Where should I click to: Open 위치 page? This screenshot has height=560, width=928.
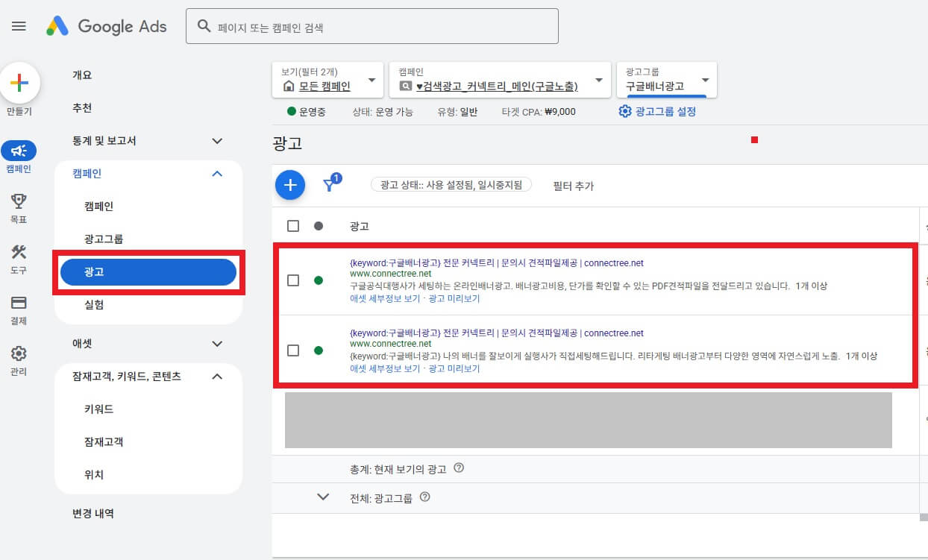tap(94, 475)
